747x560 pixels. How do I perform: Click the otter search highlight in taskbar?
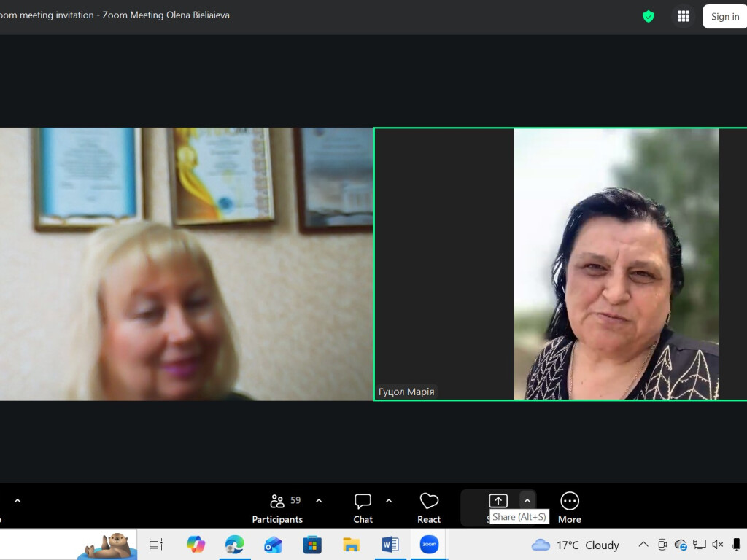pos(107,545)
